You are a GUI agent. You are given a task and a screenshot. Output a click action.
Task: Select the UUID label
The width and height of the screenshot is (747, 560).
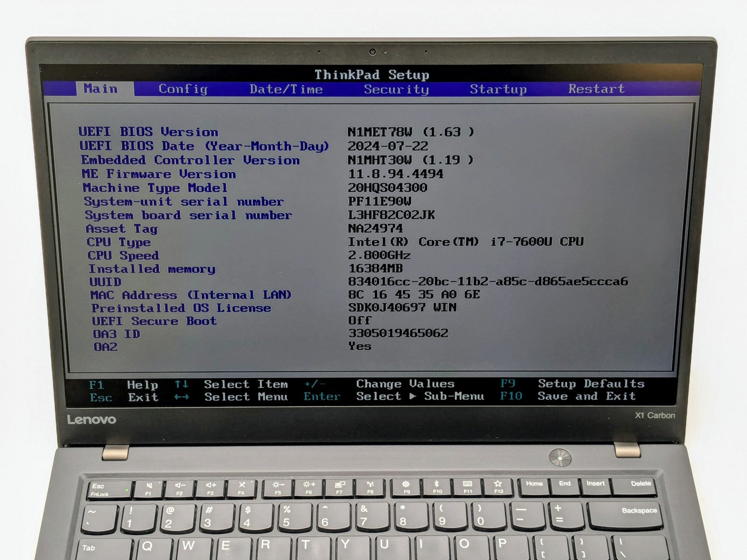point(106,282)
